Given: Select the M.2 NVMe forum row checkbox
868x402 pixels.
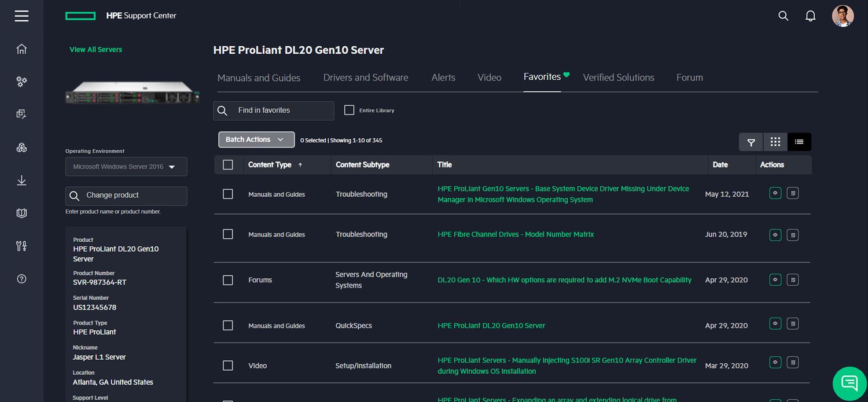Looking at the screenshot, I should (228, 280).
